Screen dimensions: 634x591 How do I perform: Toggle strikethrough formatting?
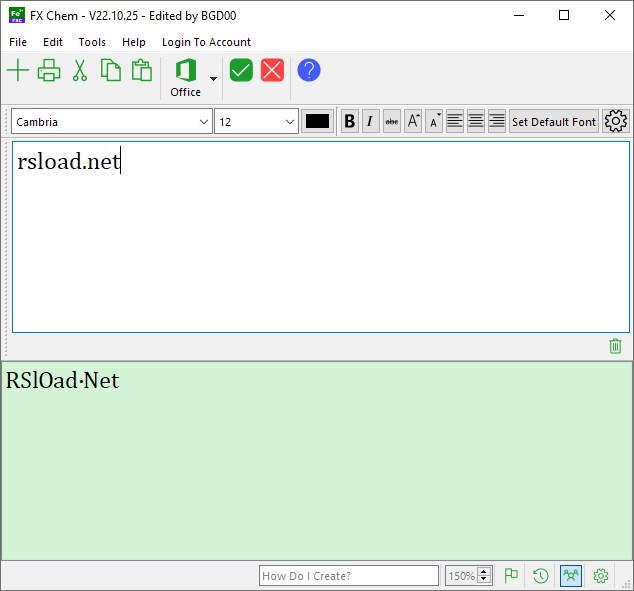coord(391,121)
